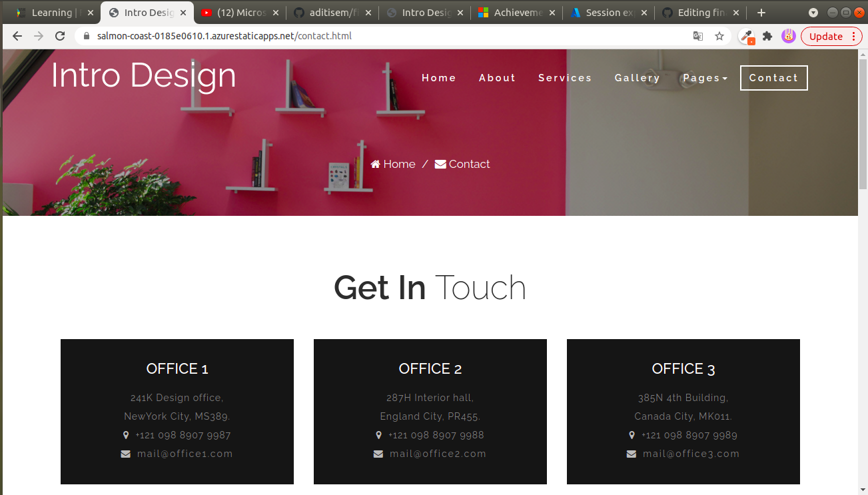Click the OFFICE 3 heading
This screenshot has width=868, height=495.
683,368
